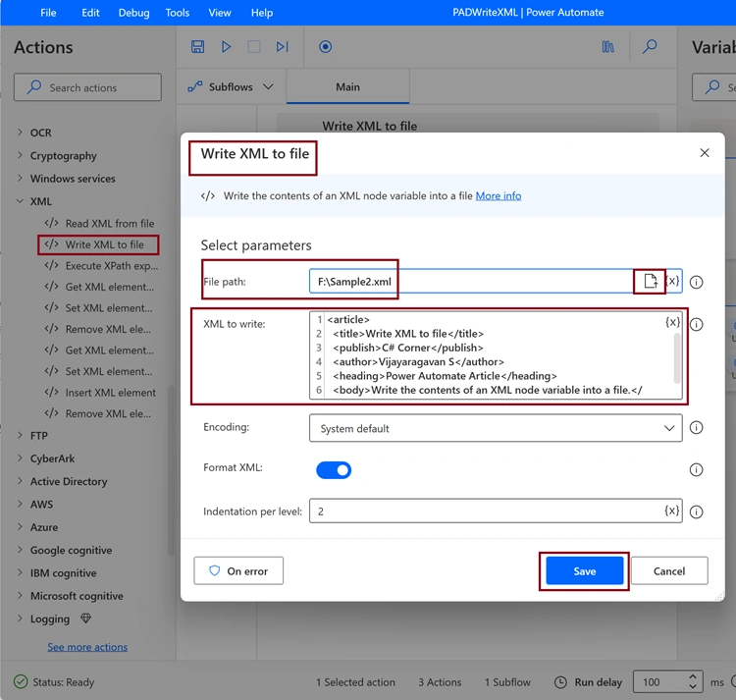736x700 pixels.
Task: Click premium diamond icon next to Logging
Action: [85, 619]
